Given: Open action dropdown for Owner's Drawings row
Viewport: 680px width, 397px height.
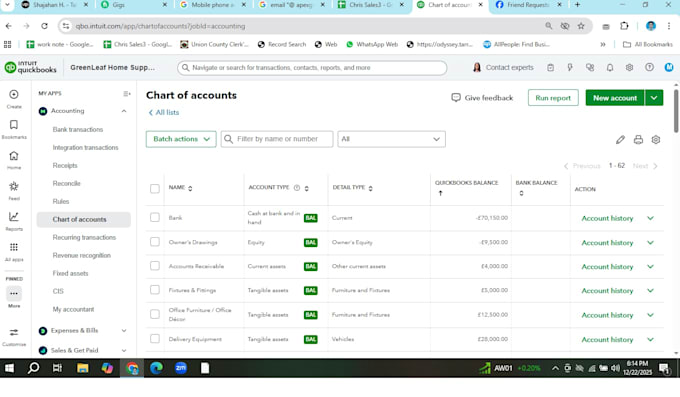Looking at the screenshot, I should click(x=651, y=243).
